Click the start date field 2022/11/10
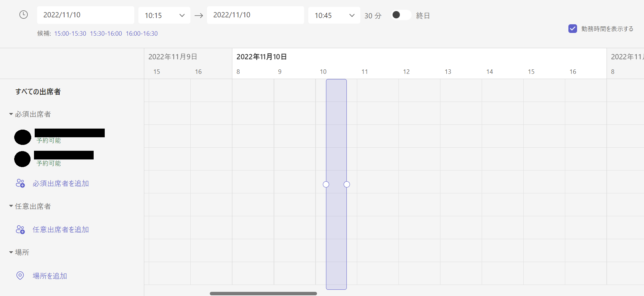Viewport: 644px width, 296px height. pyautogui.click(x=86, y=15)
